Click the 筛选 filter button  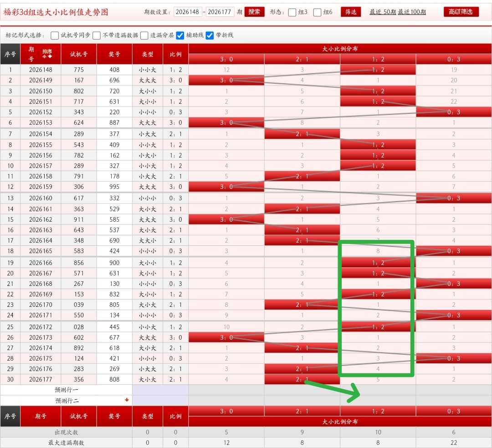351,12
